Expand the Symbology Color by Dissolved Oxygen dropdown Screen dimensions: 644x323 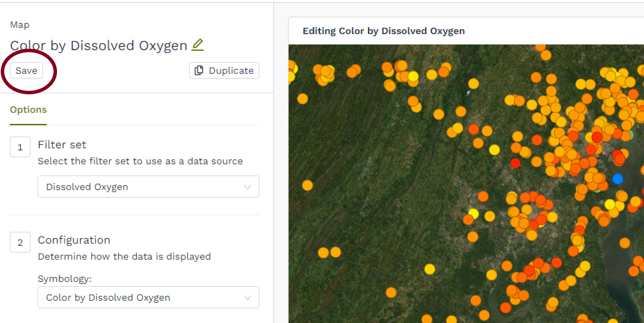pyautogui.click(x=148, y=298)
